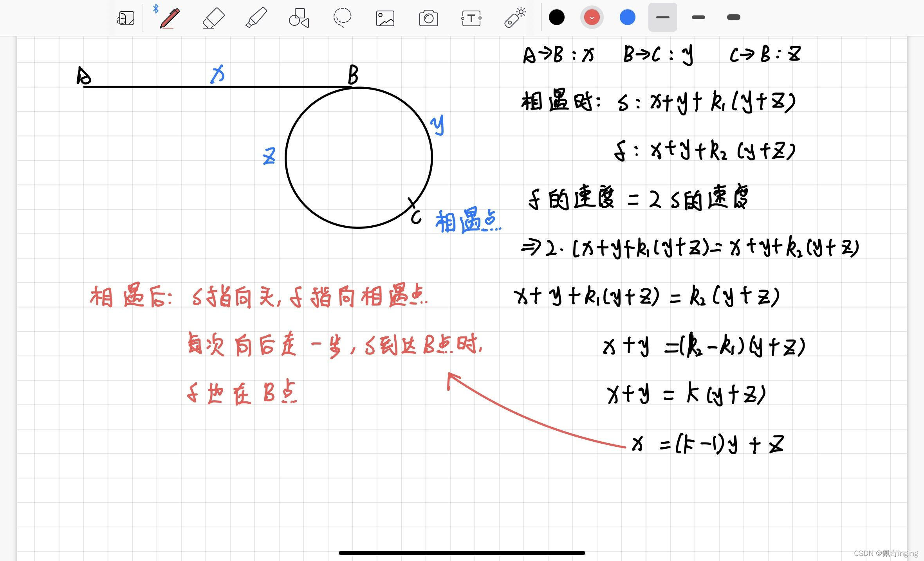
Task: Select the Eraser tool
Action: (213, 18)
